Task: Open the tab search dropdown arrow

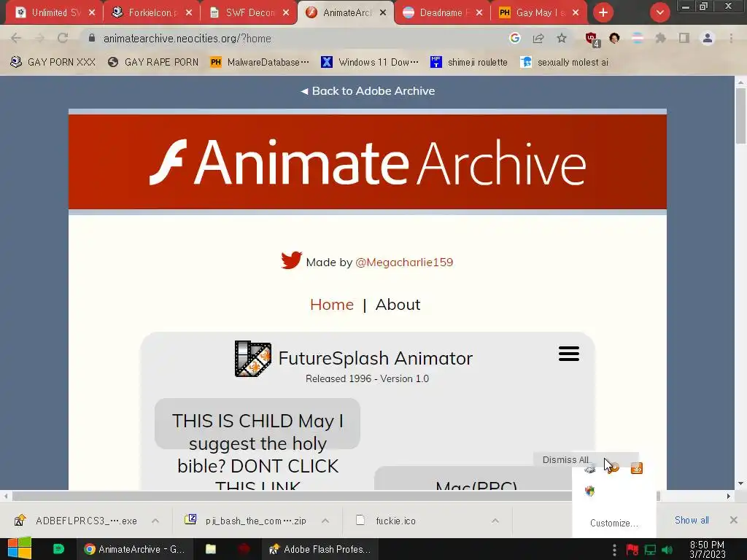Action: (659, 12)
